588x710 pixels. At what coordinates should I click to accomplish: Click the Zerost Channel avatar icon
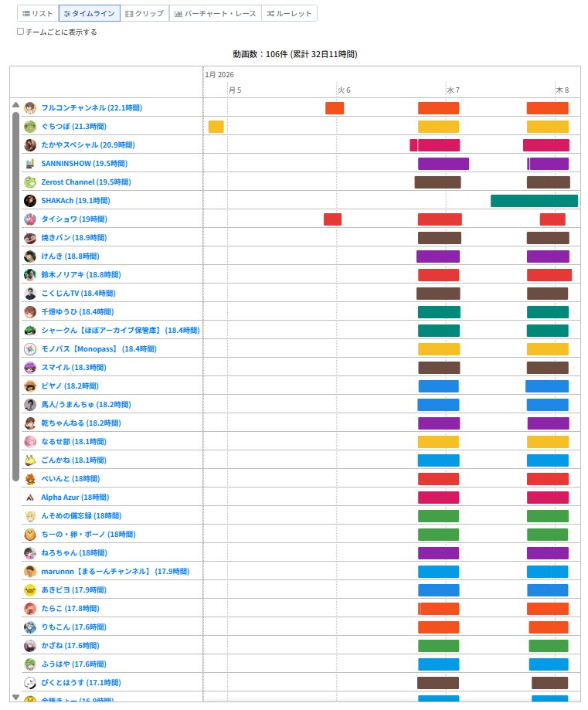pyautogui.click(x=30, y=182)
